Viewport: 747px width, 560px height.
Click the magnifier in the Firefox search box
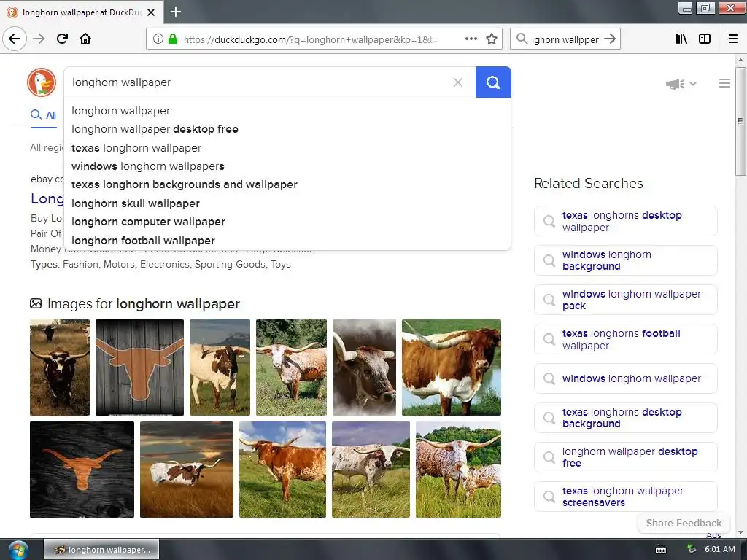click(522, 39)
